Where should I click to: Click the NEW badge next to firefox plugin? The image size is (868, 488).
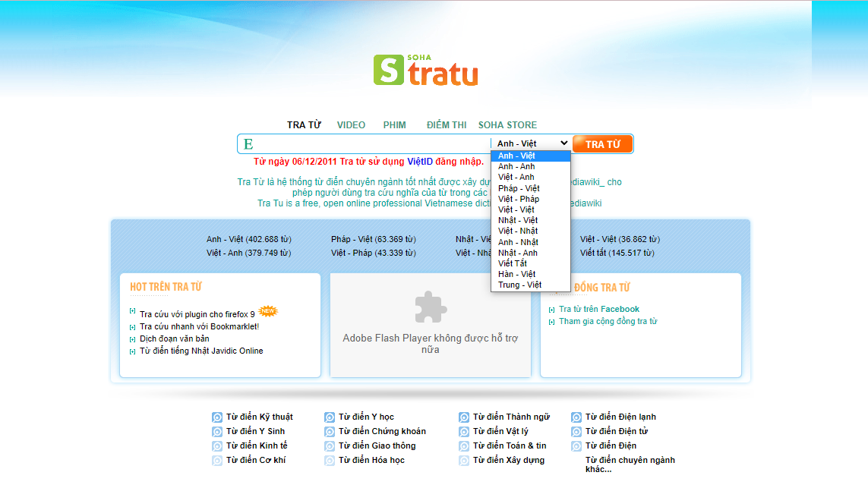[268, 311]
